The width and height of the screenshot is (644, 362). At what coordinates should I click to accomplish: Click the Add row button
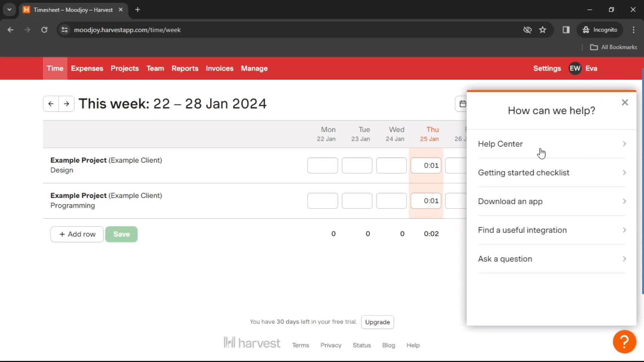[x=77, y=234]
